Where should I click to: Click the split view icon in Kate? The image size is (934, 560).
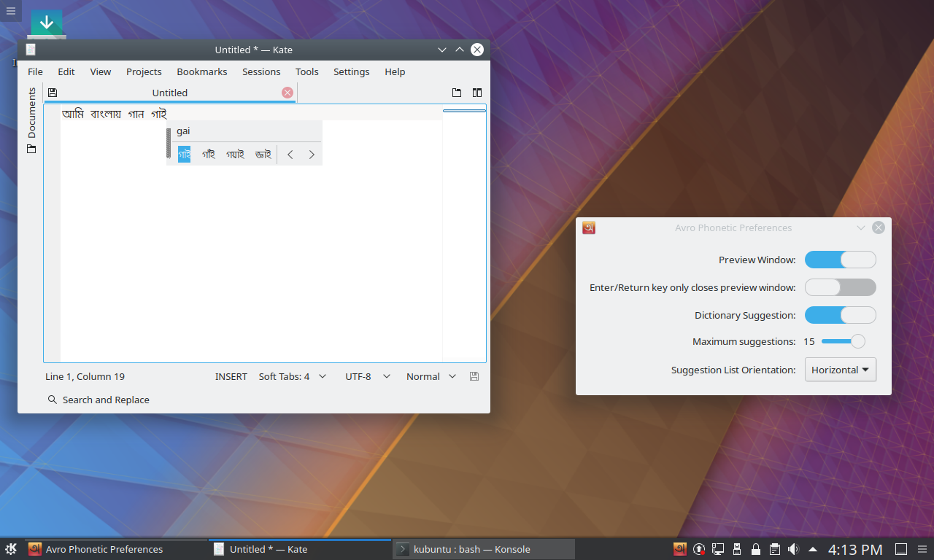coord(477,93)
